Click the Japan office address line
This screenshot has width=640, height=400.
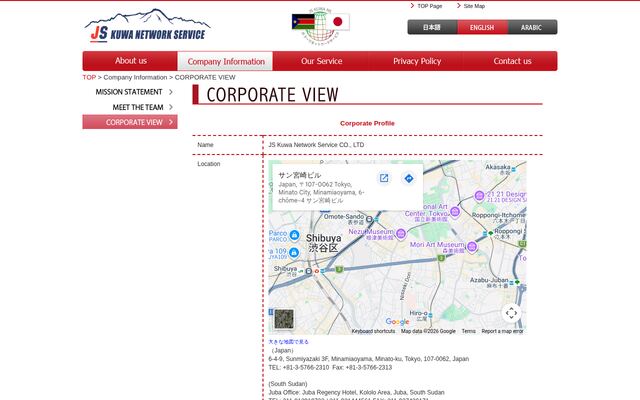click(x=369, y=359)
